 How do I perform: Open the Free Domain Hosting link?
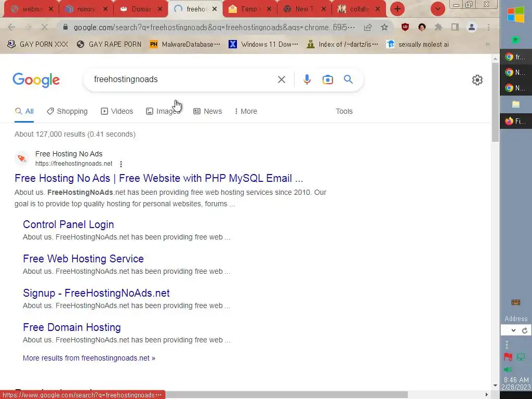[x=72, y=327]
